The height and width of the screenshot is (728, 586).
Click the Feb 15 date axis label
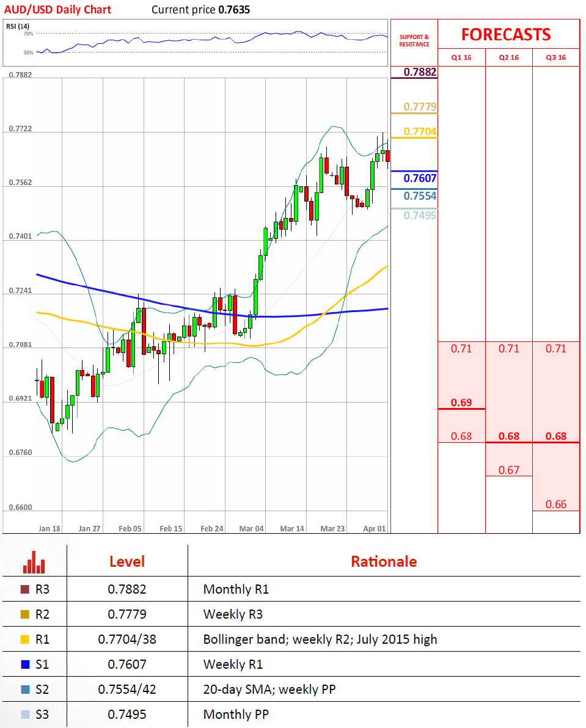171,529
